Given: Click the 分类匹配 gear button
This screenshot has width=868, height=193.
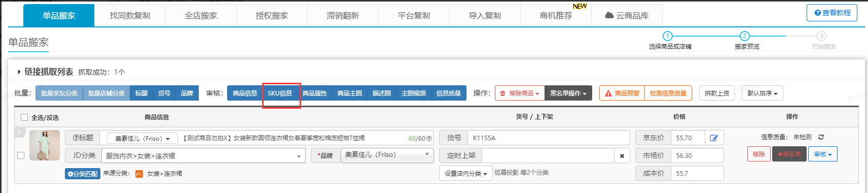Looking at the screenshot, I should [83, 174].
